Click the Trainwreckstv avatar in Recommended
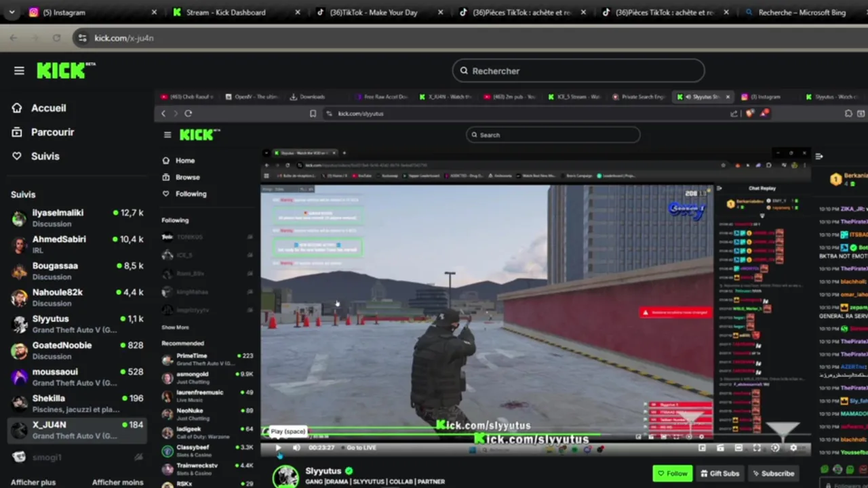This screenshot has width=868, height=488. 167,469
